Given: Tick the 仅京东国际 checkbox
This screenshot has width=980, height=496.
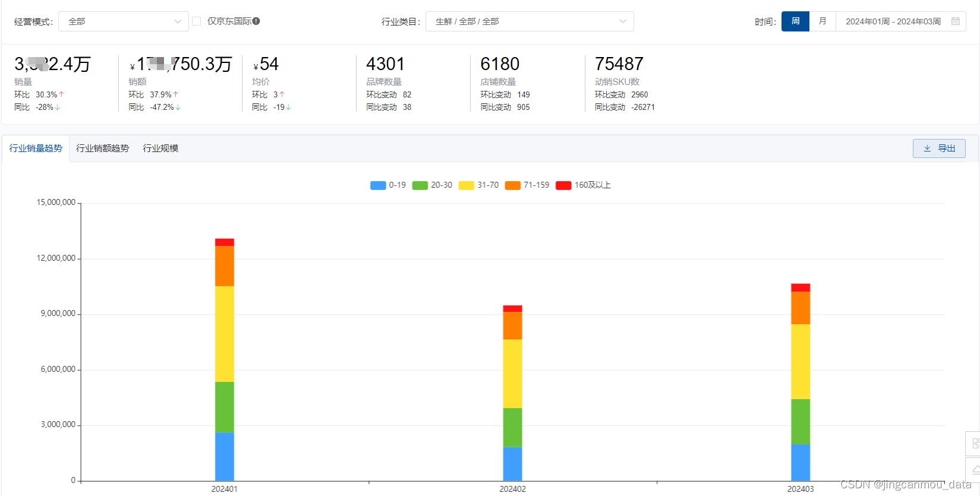Looking at the screenshot, I should (196, 21).
